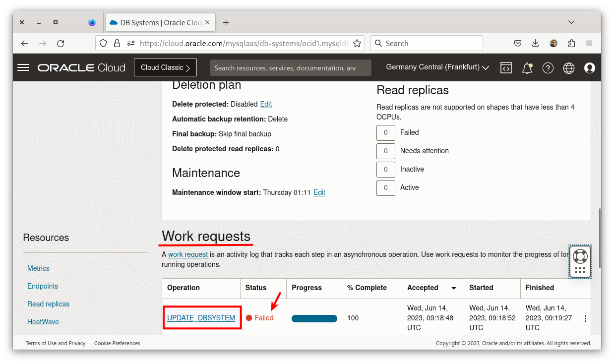
Task: Open the Cloud Classic menu
Action: (165, 67)
